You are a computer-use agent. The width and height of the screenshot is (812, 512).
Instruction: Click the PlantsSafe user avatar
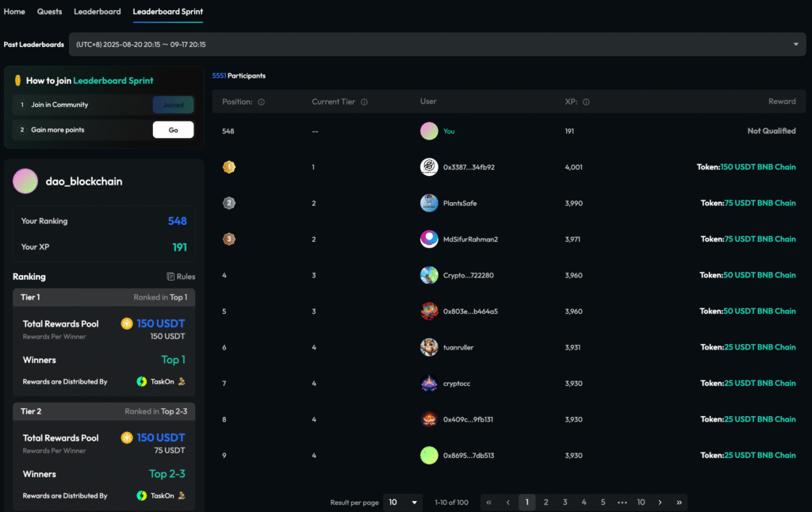429,203
